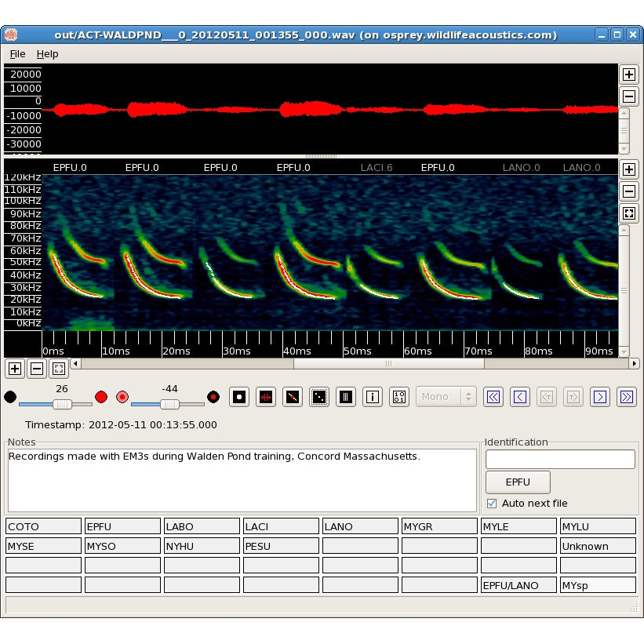Disable the Auto next file checkbox

490,503
